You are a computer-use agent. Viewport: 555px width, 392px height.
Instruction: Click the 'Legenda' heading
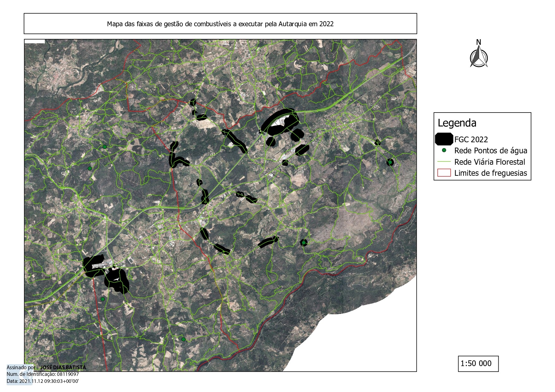click(x=457, y=123)
